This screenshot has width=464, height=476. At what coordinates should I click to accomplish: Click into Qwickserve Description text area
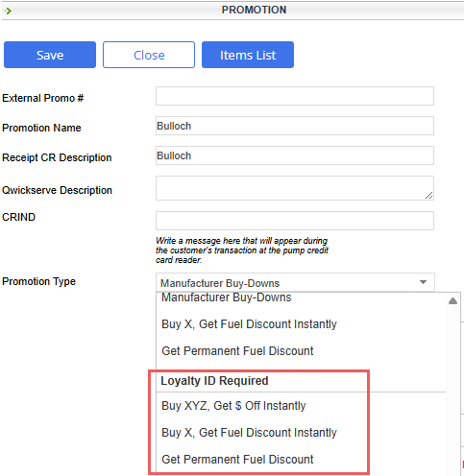(x=295, y=188)
